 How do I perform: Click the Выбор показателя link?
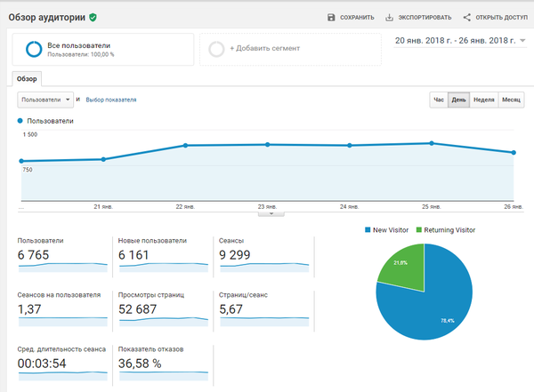pyautogui.click(x=111, y=100)
